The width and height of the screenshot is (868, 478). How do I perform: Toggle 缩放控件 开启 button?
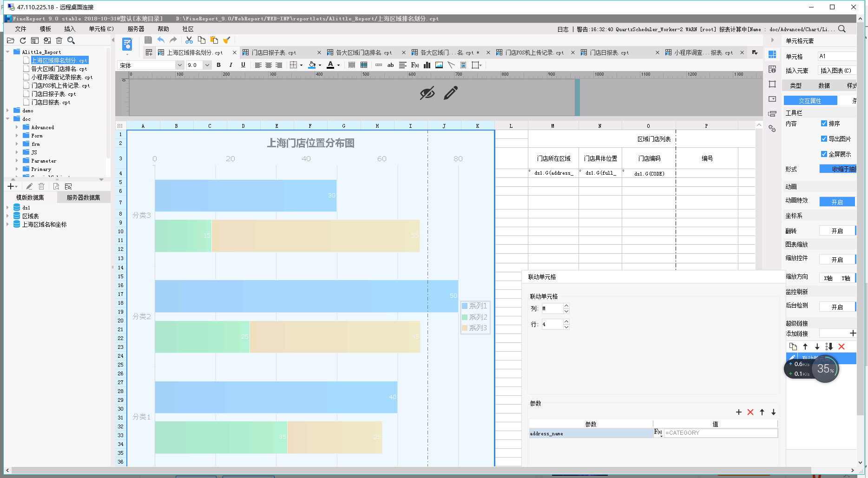tap(837, 260)
